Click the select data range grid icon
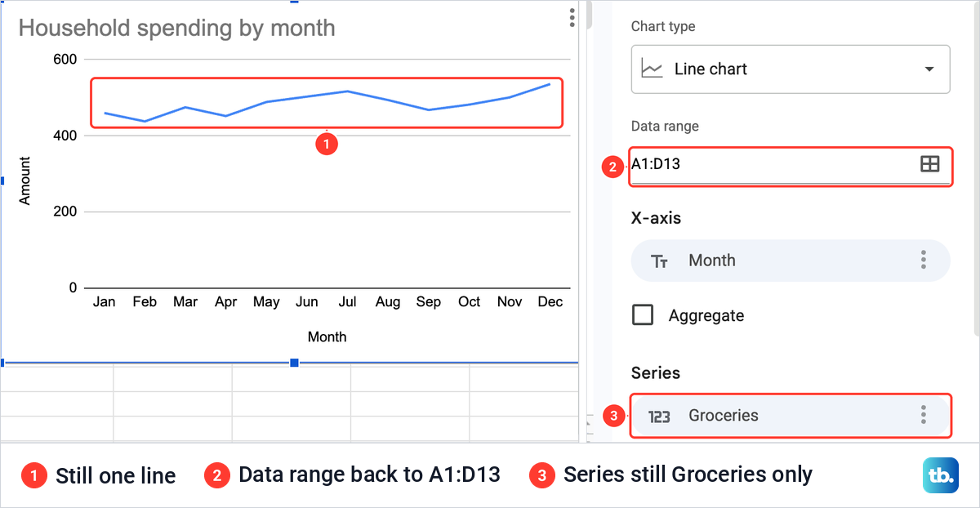The image size is (980, 508). point(929,164)
